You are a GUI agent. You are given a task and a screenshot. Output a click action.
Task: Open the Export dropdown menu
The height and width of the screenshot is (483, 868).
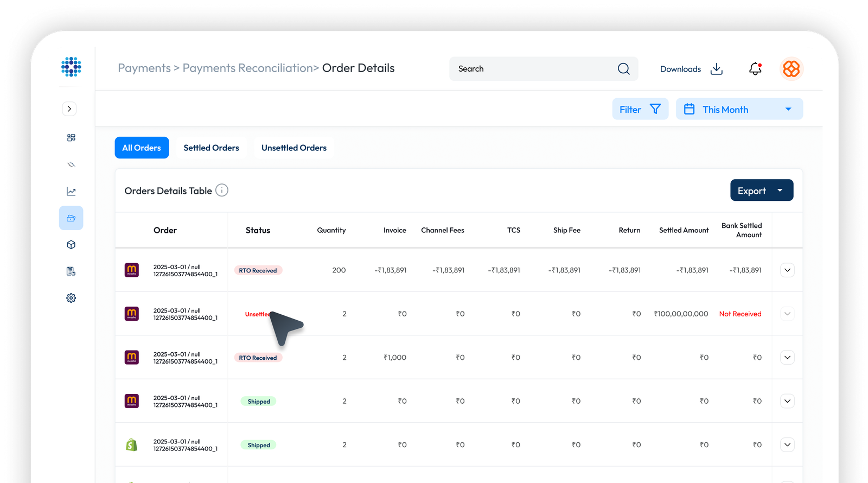[x=761, y=190]
